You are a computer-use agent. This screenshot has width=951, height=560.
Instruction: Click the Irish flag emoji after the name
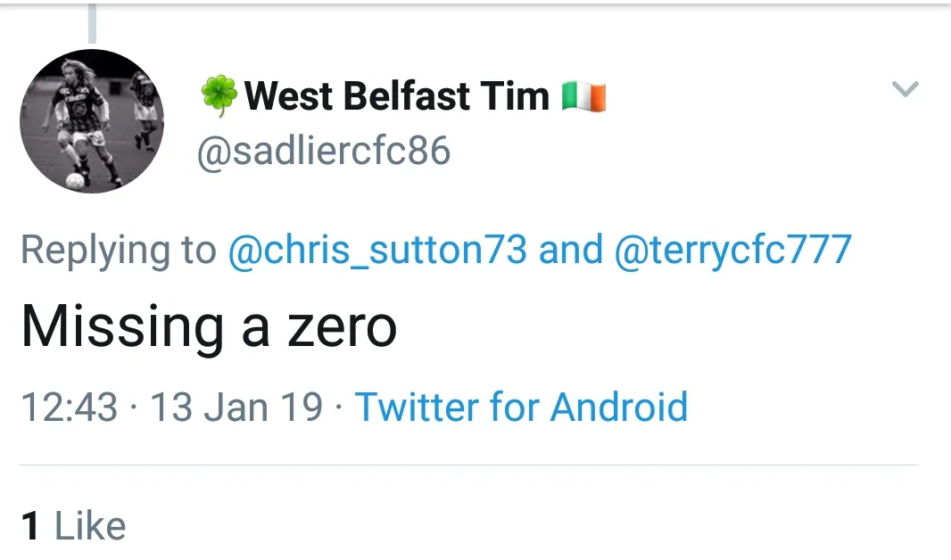pos(584,96)
